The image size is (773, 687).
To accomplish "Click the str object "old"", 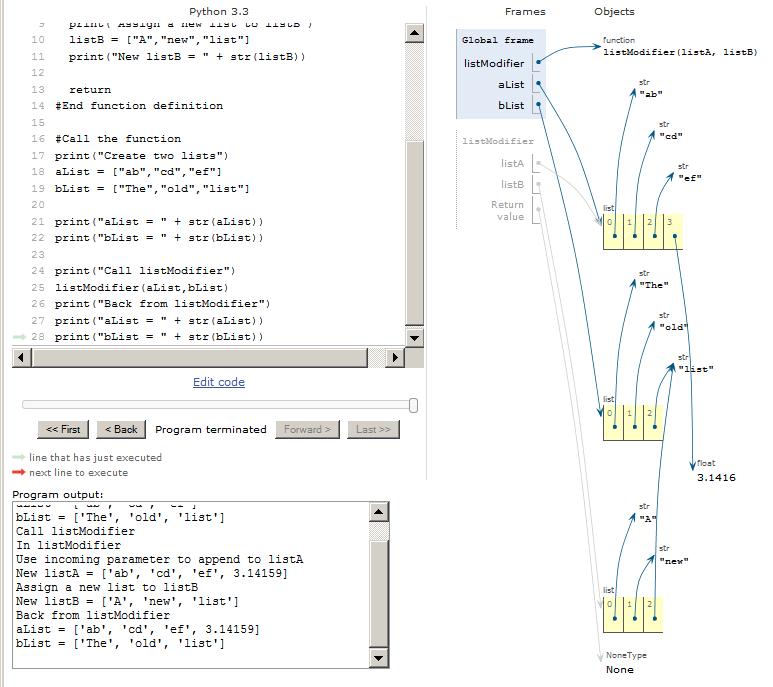I will tap(674, 327).
